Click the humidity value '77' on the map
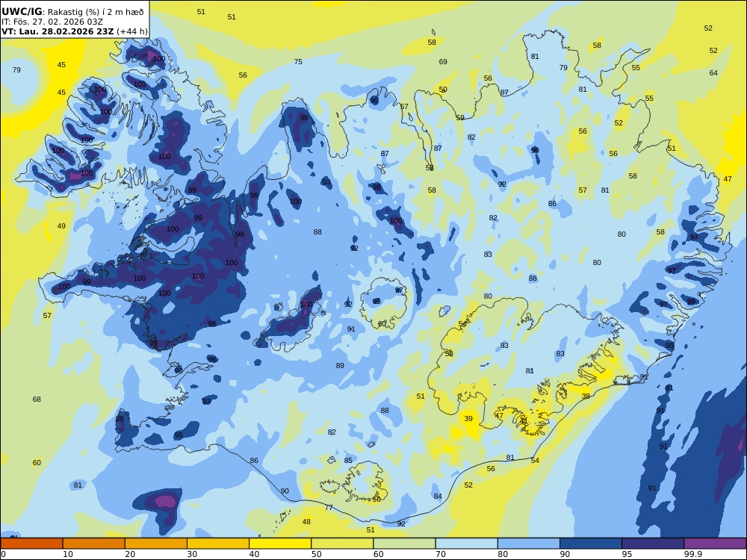This screenshot has height=560, width=747. [x=329, y=508]
